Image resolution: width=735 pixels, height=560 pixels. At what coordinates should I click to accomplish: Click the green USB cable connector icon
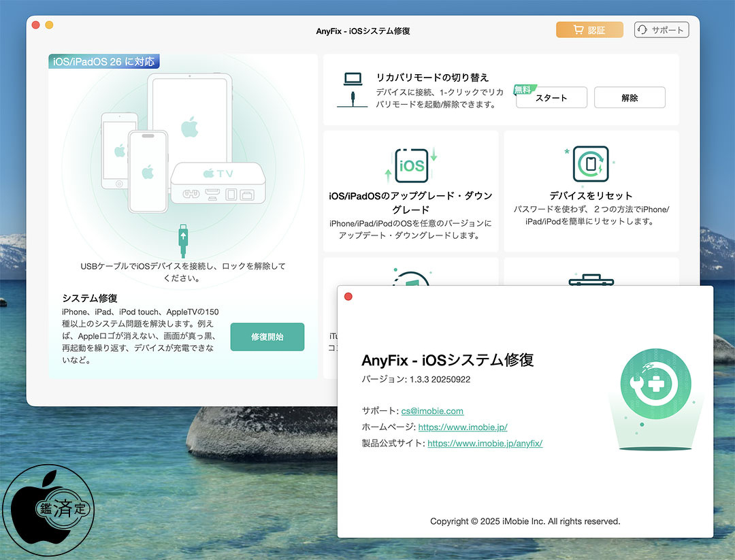pos(182,240)
